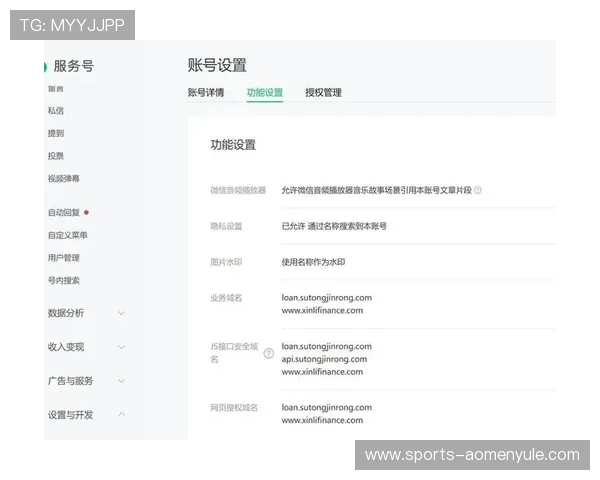Image resolution: width=600 pixels, height=480 pixels.
Task: Click the 服务号 title in the sidebar
Action: click(x=73, y=66)
